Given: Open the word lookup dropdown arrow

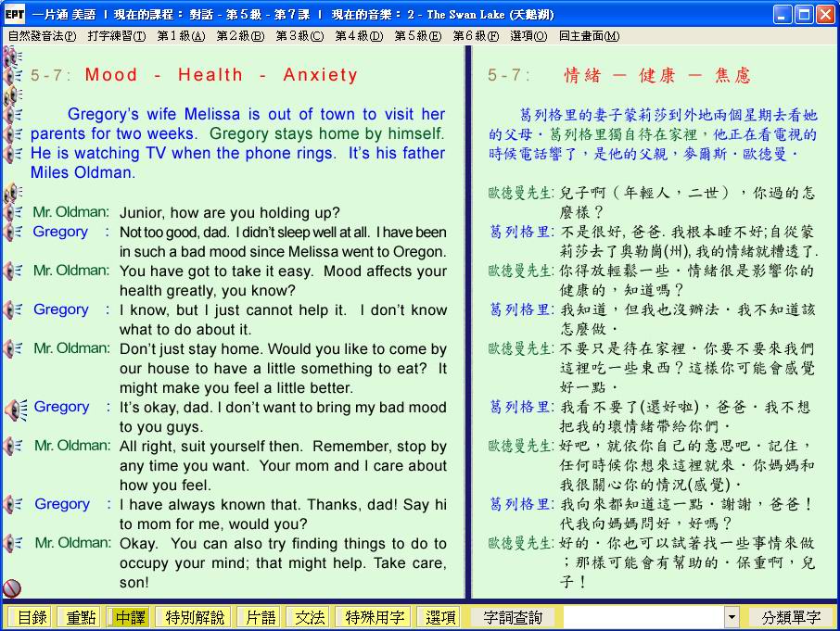Looking at the screenshot, I should click(732, 617).
